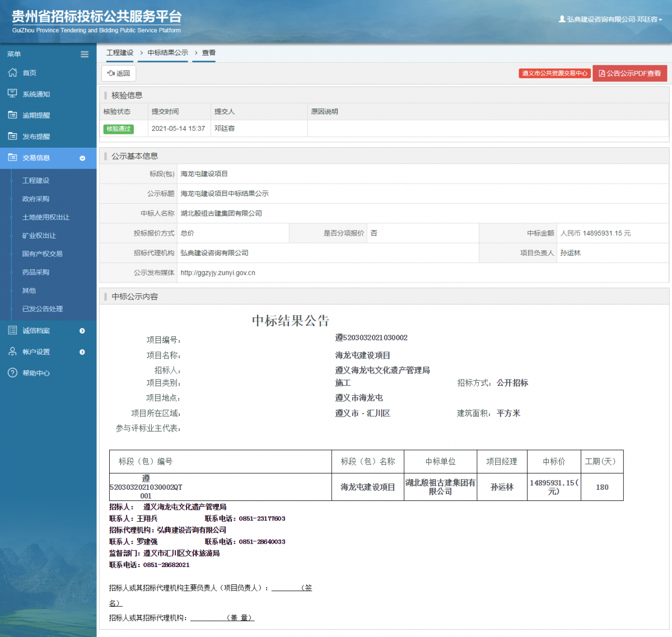This screenshot has width=672, height=637.
Task: Click the list icon beside 发布提醒
Action: [12, 136]
